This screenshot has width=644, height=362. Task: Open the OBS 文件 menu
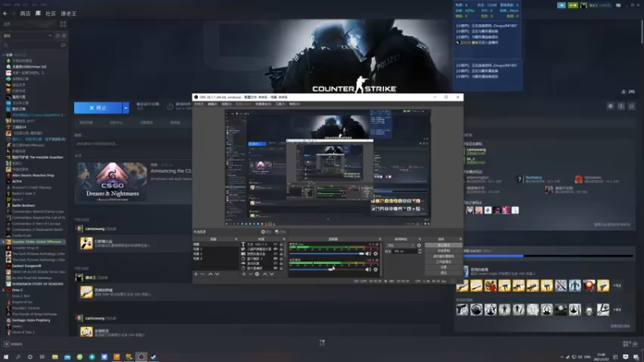(199, 105)
